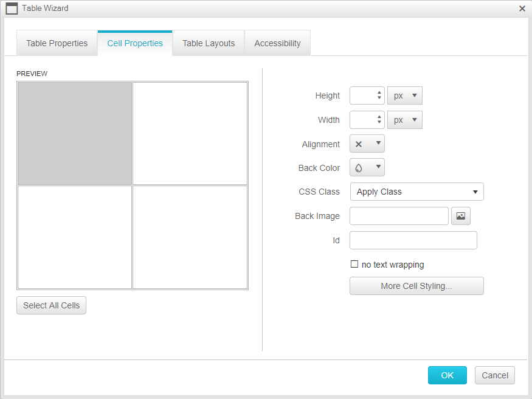The height and width of the screenshot is (399, 532).
Task: Decrease the Width spinner value
Action: click(x=379, y=123)
